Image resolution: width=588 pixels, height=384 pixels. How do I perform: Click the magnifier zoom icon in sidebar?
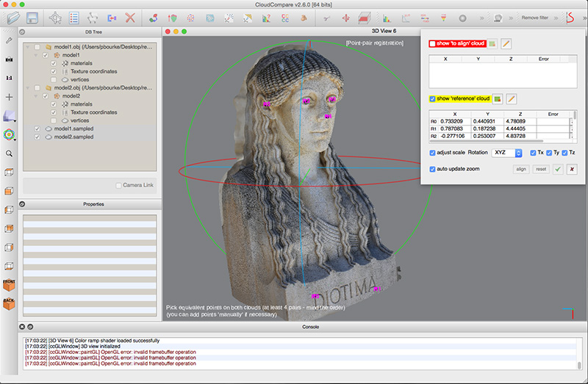click(9, 153)
